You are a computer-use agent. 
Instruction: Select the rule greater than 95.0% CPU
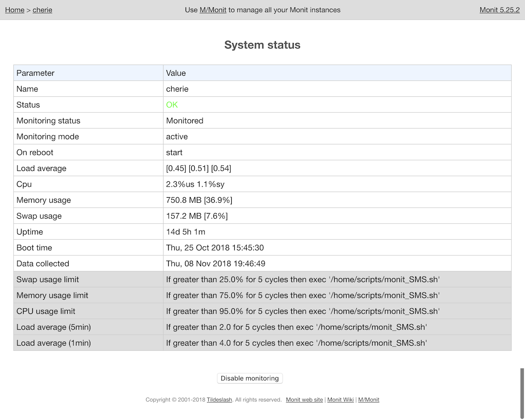coord(302,311)
